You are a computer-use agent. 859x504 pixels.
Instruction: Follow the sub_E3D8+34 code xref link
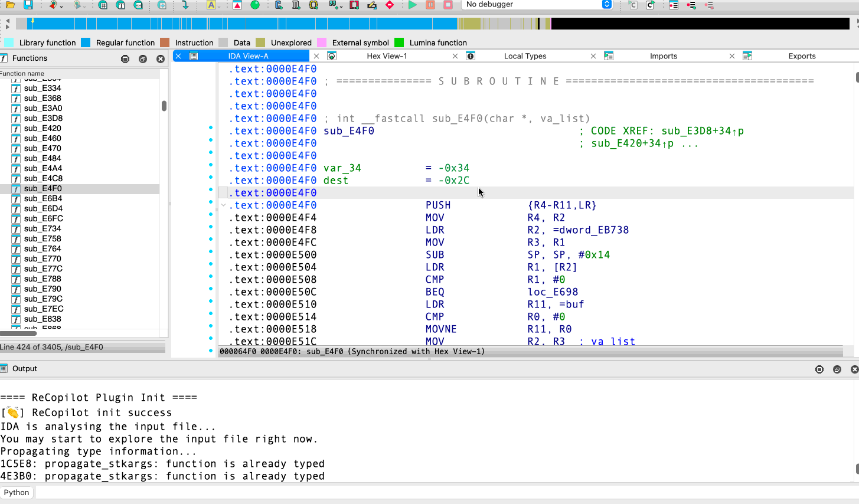click(x=697, y=131)
